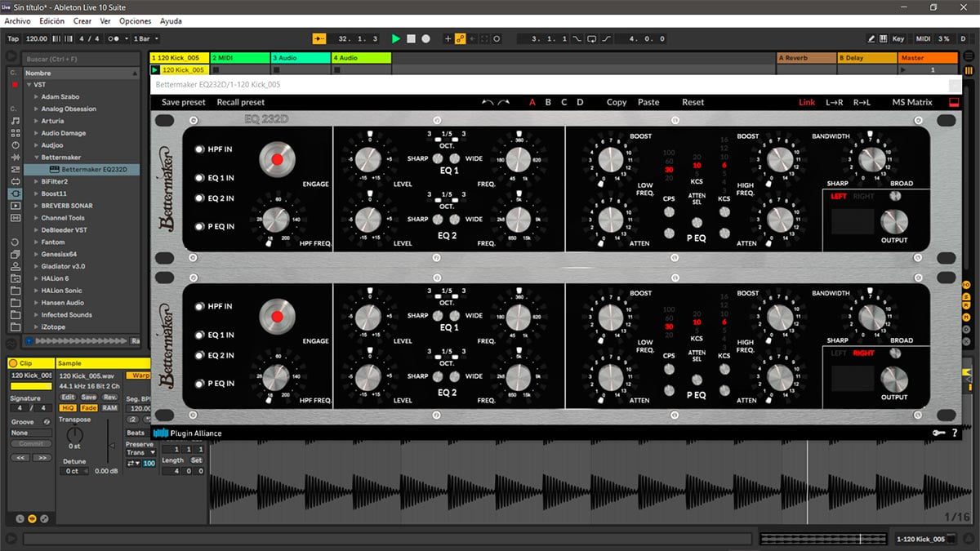This screenshot has height=551, width=980.
Task: Open the Ayuda menu
Action: click(171, 21)
